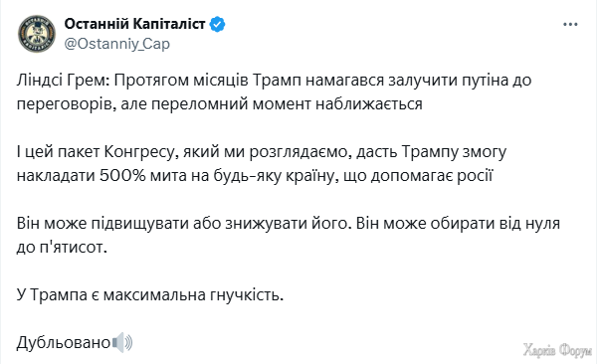601x364 pixels.
Task: Open the @Ostanniy_Cap handle link
Action: point(116,44)
